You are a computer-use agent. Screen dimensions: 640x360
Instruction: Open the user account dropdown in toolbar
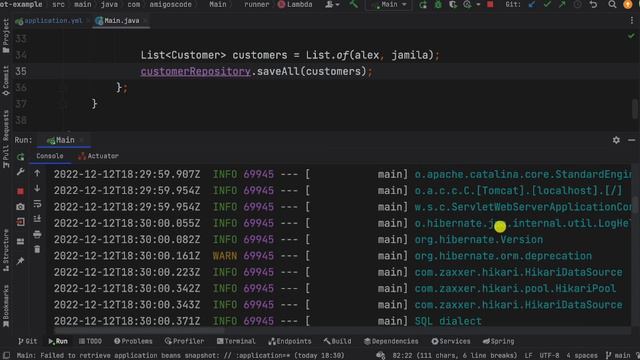pos(332,4)
